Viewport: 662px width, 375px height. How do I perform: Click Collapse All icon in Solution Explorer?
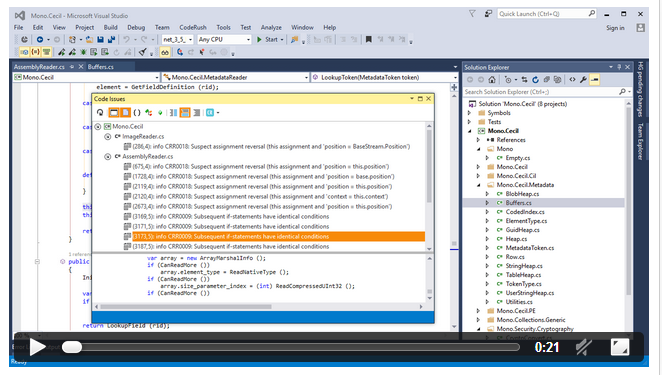(x=546, y=79)
